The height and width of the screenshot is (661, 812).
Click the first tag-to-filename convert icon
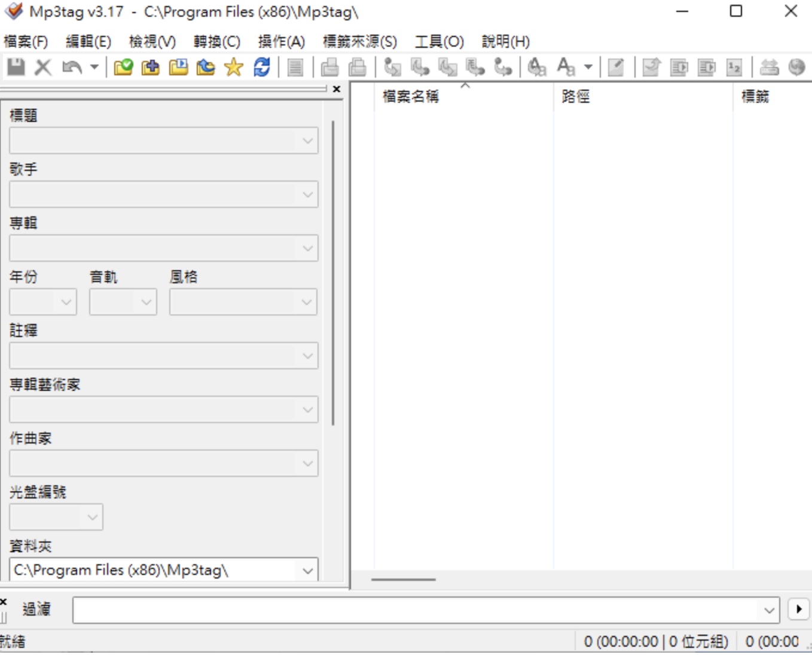392,67
